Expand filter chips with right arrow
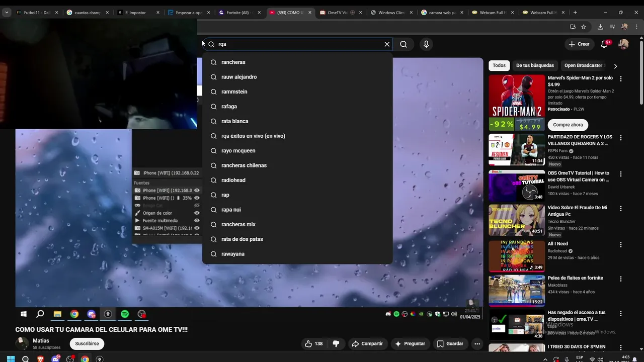Screen dimensions: 644x362 click(615, 66)
